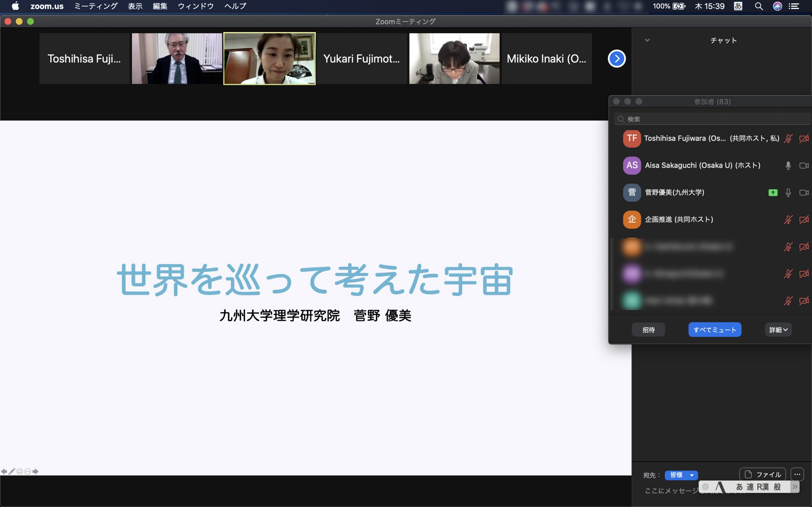Screen dimensions: 812x507
Task: Toggle Aisa Sakaguchi's camera icon
Action: [x=804, y=165]
